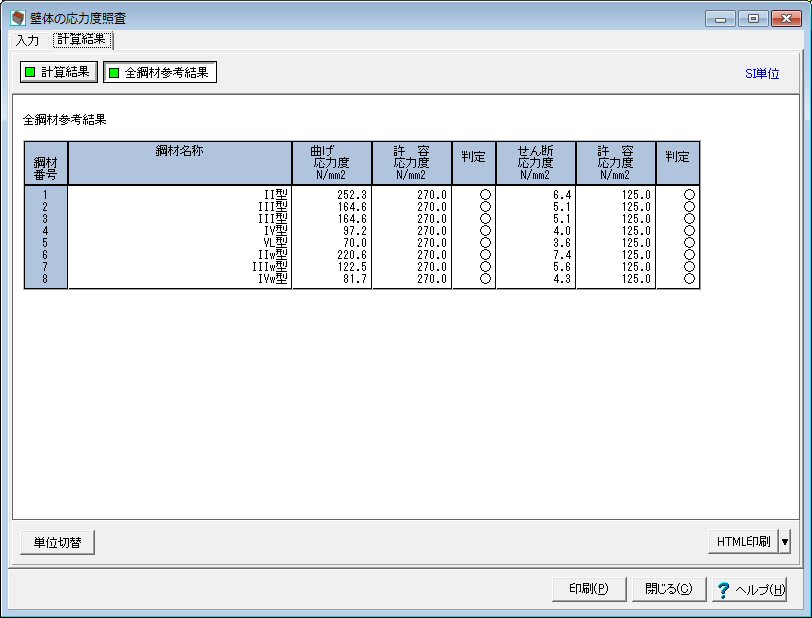Switch to the 入力 tab
This screenshot has height=618, width=812.
point(27,40)
